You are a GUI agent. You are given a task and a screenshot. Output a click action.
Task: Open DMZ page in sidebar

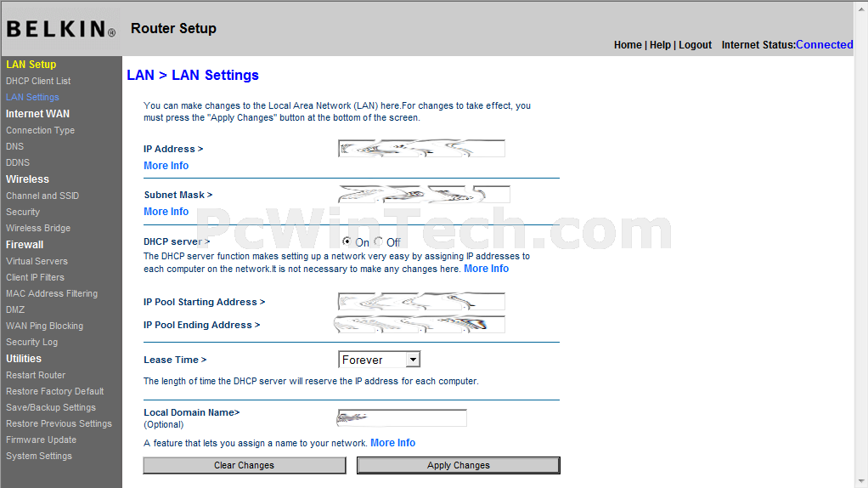(x=15, y=309)
